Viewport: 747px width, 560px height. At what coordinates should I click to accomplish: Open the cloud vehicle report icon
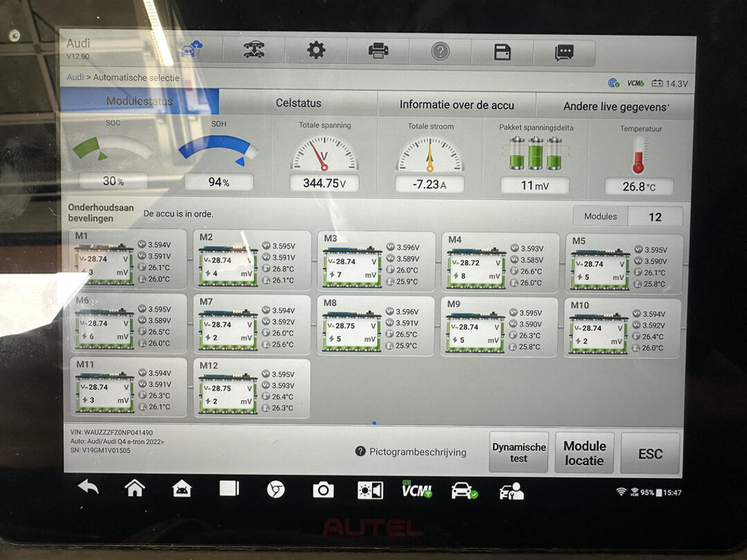[192, 48]
